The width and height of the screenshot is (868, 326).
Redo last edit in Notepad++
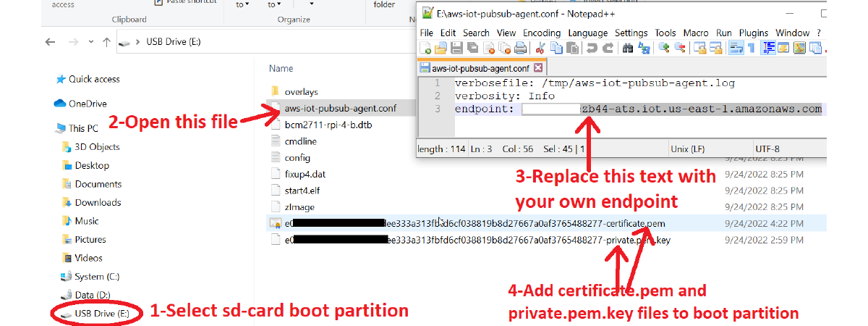coord(608,48)
